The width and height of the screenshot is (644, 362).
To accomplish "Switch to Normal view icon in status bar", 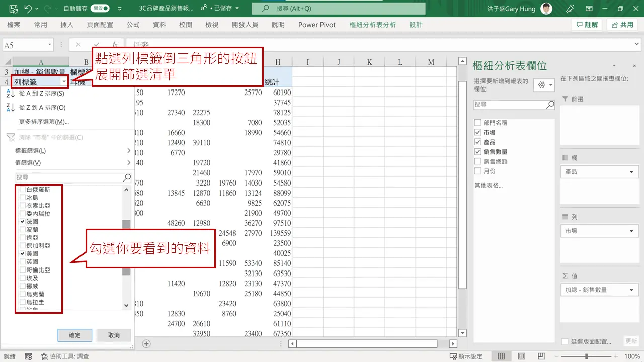I will click(x=501, y=356).
